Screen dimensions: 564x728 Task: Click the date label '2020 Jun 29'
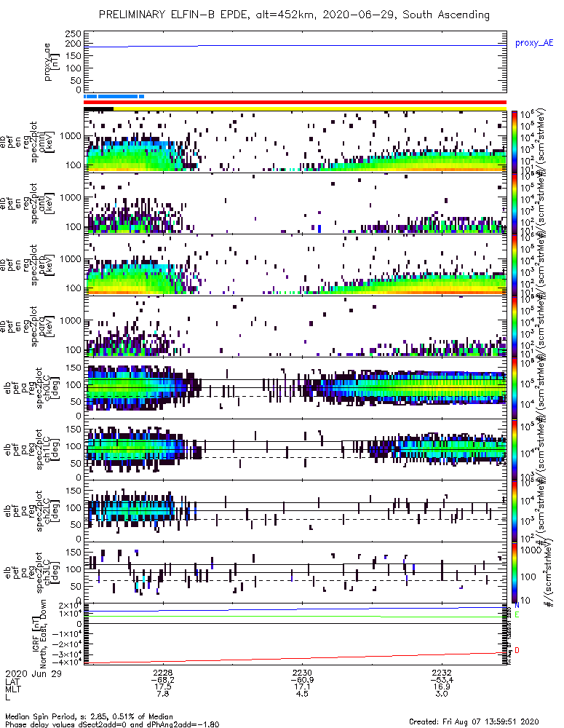point(33,673)
